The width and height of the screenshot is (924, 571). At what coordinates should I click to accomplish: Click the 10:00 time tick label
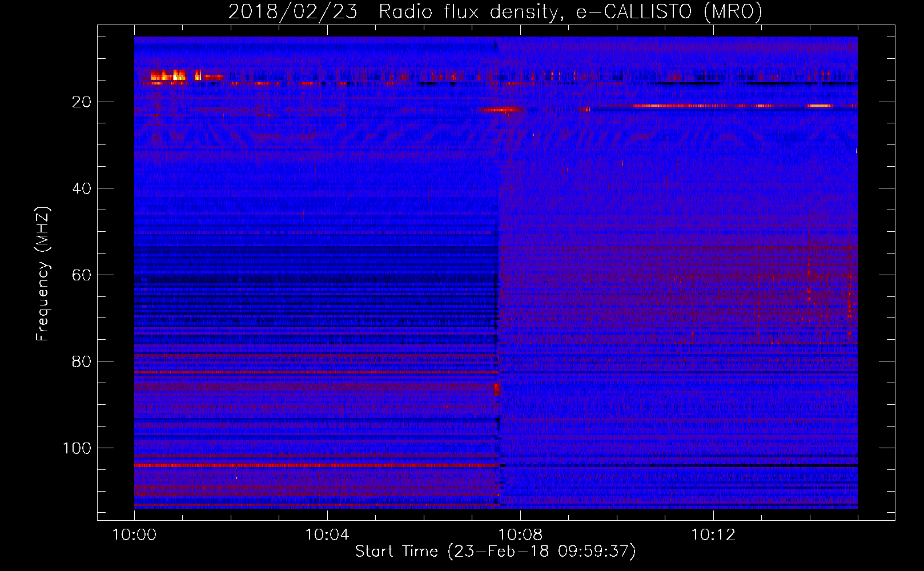pyautogui.click(x=134, y=535)
